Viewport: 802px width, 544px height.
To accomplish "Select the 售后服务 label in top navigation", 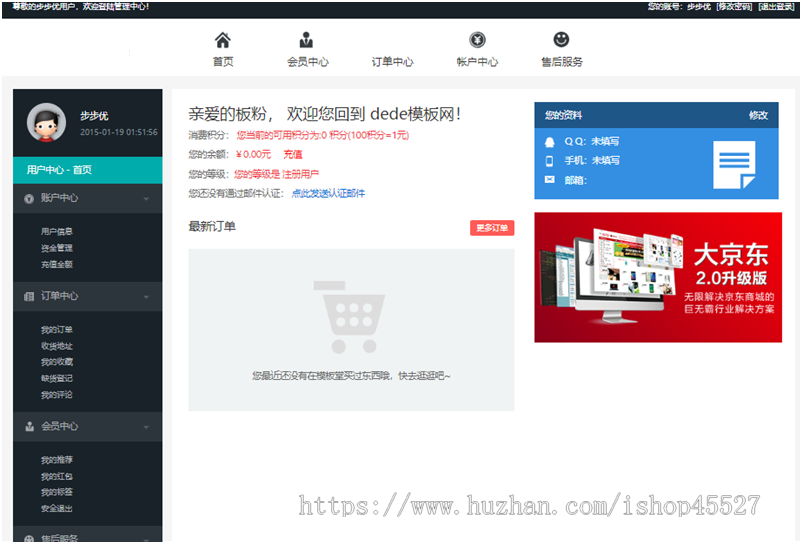I will click(562, 62).
